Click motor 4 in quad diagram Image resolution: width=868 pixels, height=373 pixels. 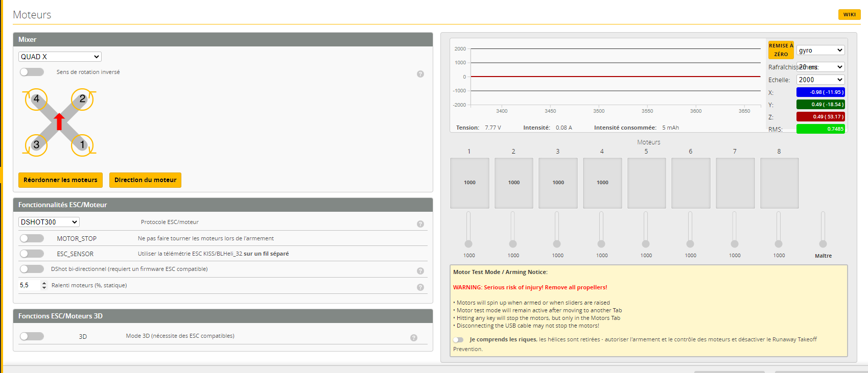[36, 99]
